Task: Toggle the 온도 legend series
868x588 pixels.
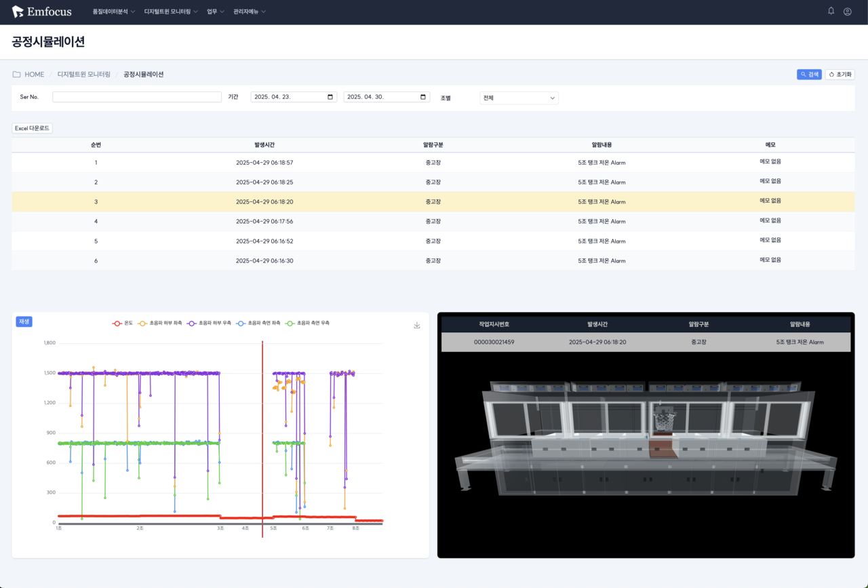Action: (x=123, y=324)
